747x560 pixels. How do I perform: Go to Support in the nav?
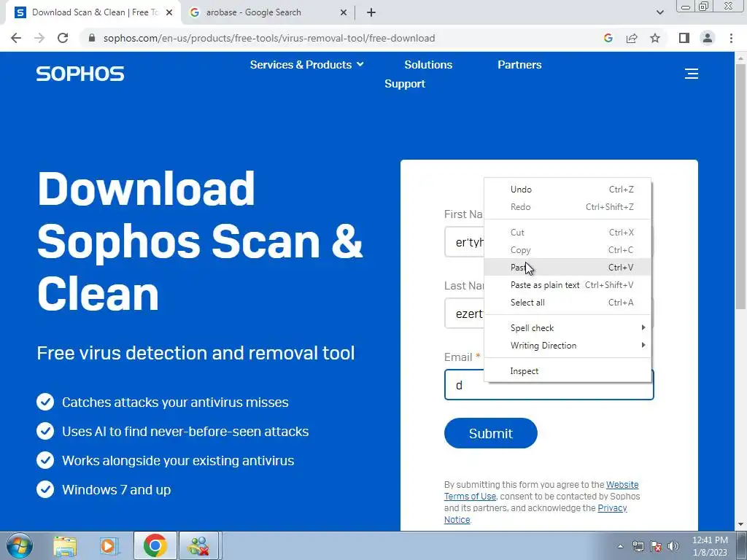click(x=404, y=84)
